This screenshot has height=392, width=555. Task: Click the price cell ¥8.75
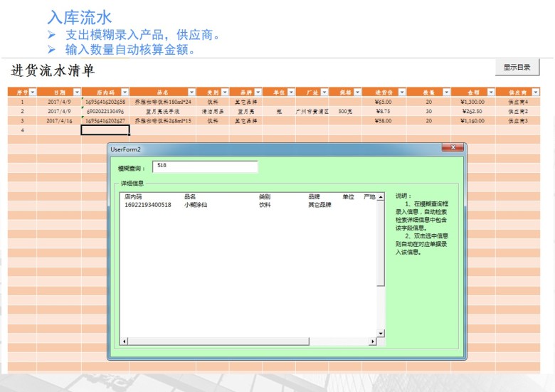[x=384, y=112]
